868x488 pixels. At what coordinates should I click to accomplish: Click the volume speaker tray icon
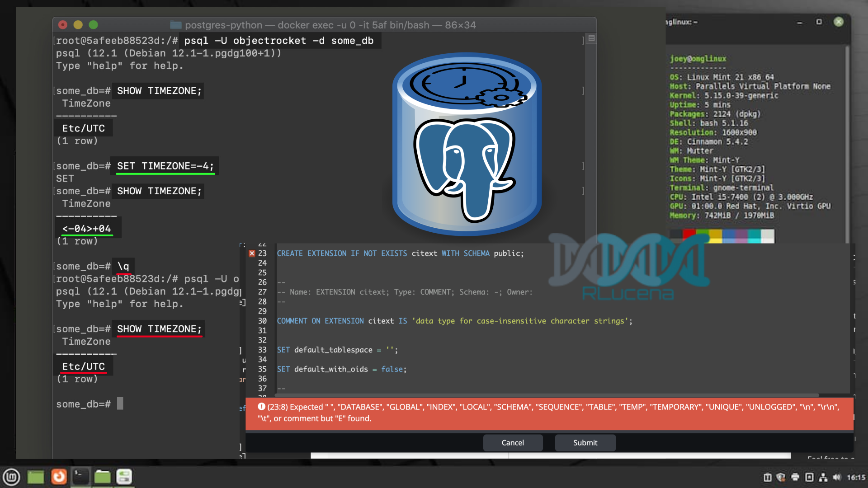837,477
